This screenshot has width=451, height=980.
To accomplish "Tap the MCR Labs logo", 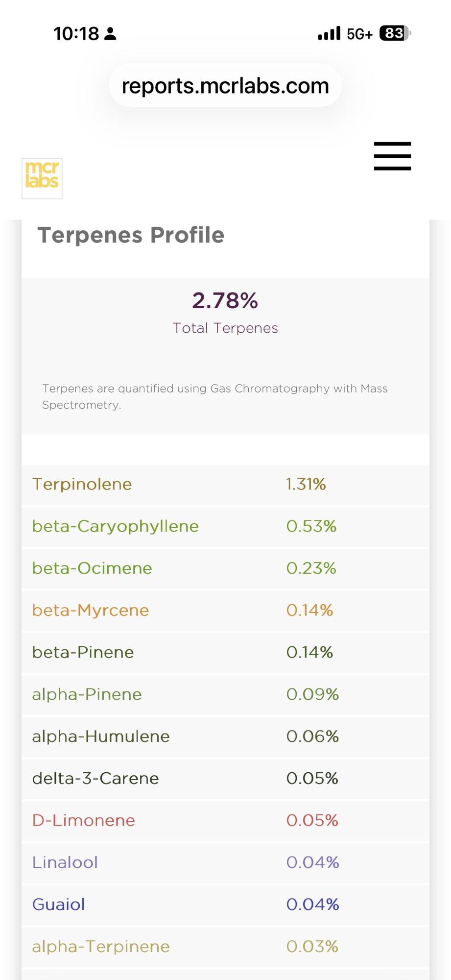I will pos(42,178).
